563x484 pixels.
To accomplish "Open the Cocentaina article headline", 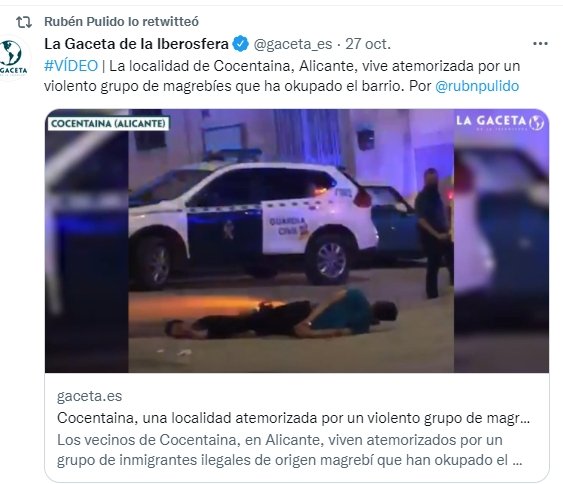I will coord(293,418).
